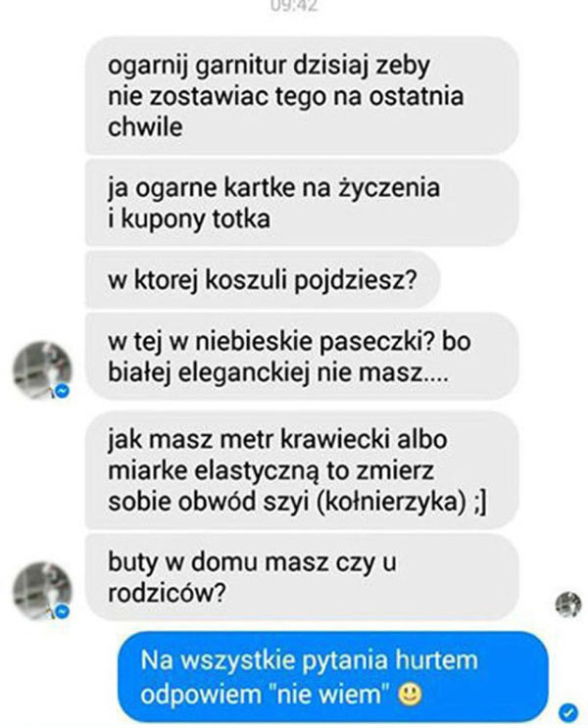Select the blue reply 'Na wszystkie pytania hurtem'

pos(333,677)
